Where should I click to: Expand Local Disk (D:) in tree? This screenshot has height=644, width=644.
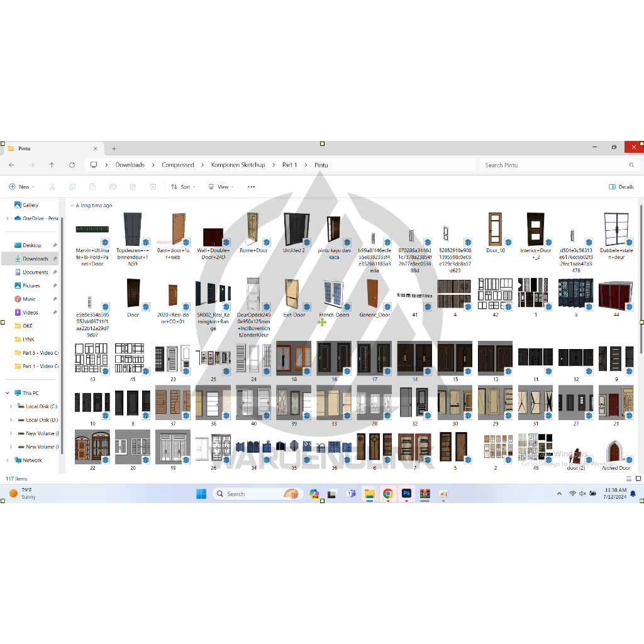tap(11, 420)
